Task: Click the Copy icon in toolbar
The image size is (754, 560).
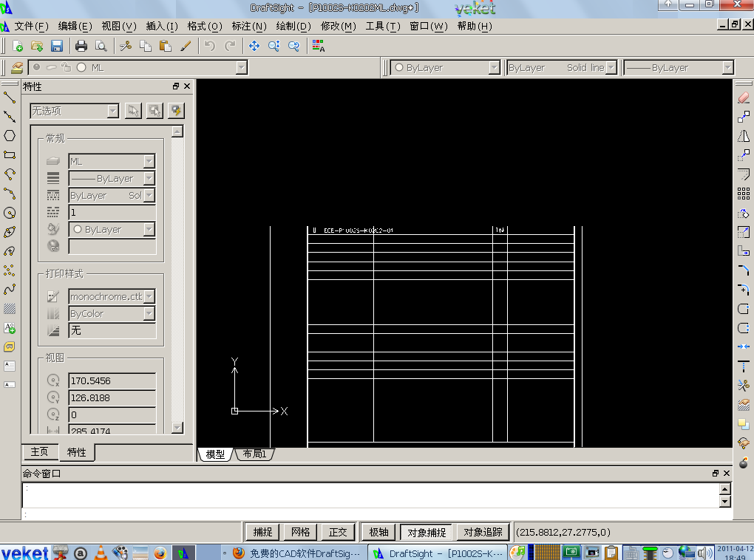Action: (145, 46)
